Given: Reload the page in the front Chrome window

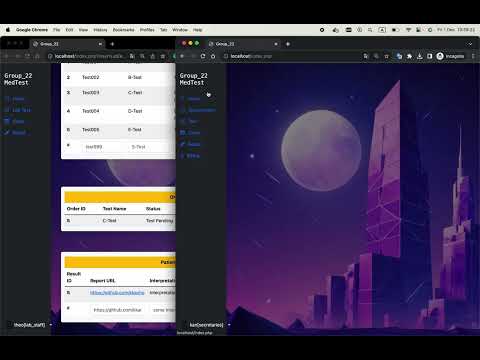Looking at the screenshot, I should tap(203, 56).
